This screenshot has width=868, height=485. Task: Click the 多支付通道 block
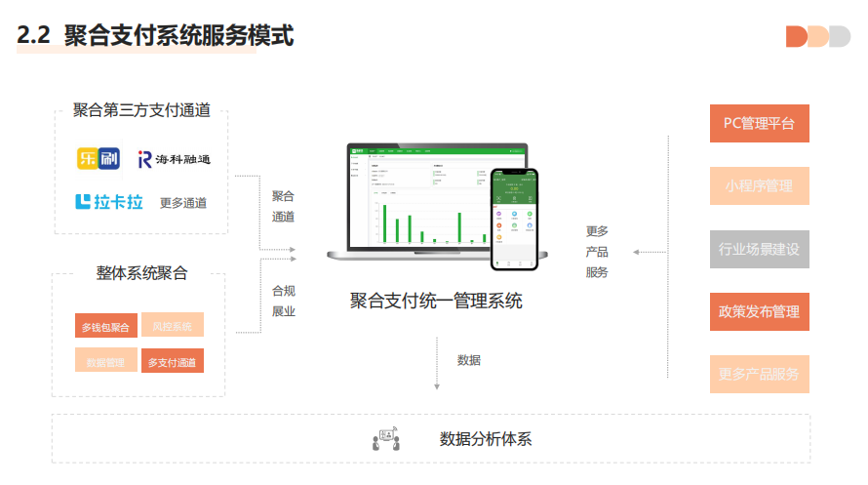pos(173,361)
